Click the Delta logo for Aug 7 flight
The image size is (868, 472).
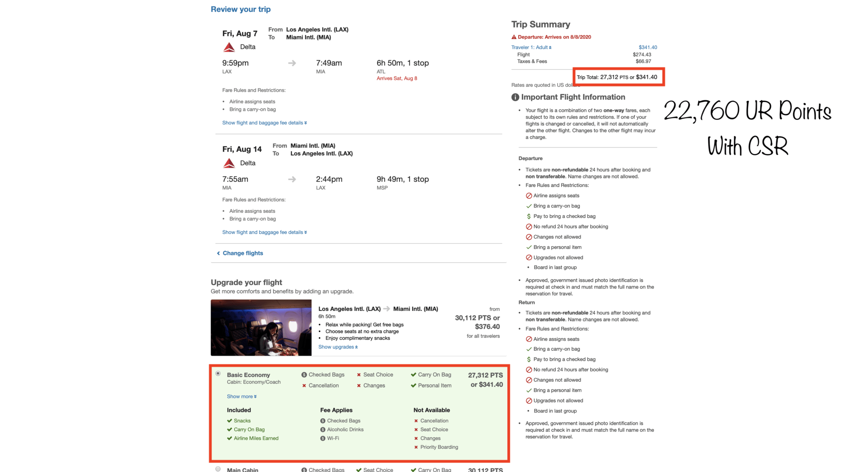[229, 47]
